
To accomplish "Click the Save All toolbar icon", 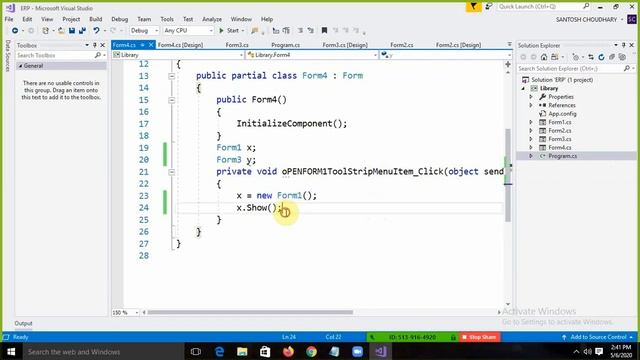I will pos(82,31).
